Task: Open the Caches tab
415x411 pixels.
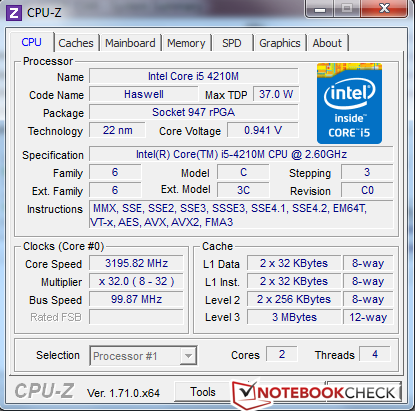Action: click(76, 43)
